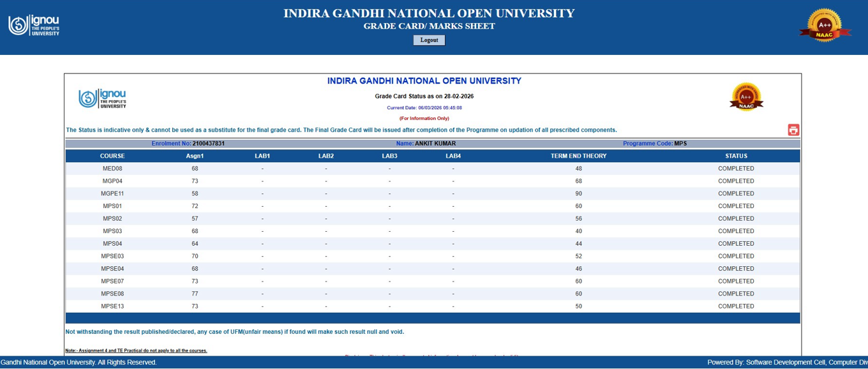Log out using the Logout button
The height and width of the screenshot is (369, 868).
429,40
